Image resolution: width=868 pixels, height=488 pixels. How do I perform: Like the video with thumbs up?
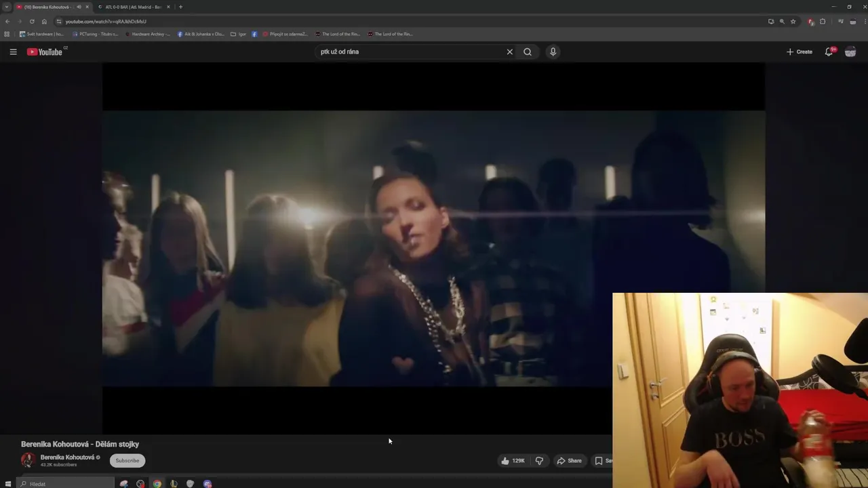[x=513, y=461]
